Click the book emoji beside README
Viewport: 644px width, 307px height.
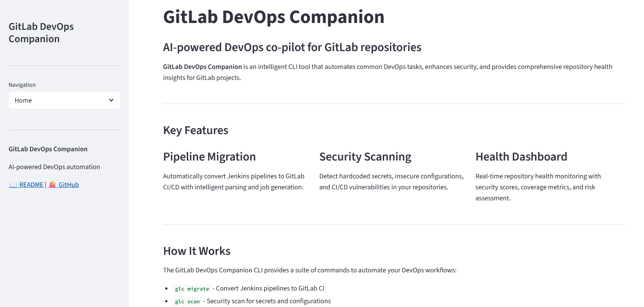13,185
